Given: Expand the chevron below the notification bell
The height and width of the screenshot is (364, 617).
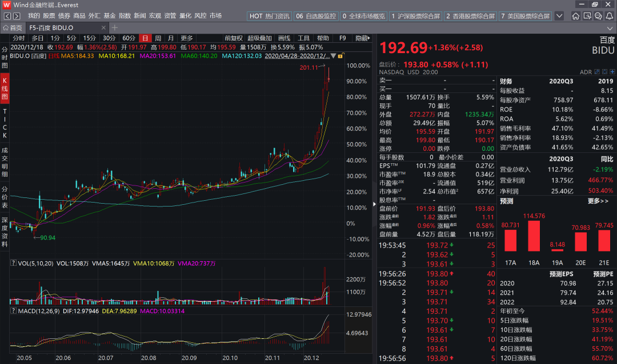Looking at the screenshot, I should (610, 29).
